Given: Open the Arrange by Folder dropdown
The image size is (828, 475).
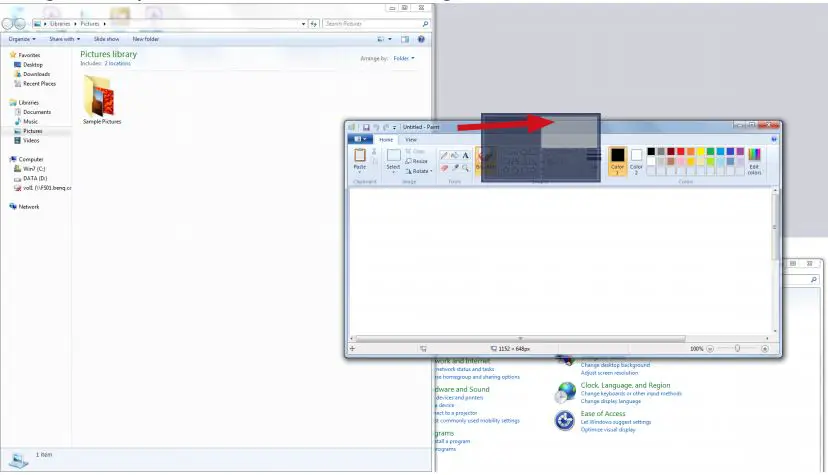Looking at the screenshot, I should pyautogui.click(x=404, y=58).
